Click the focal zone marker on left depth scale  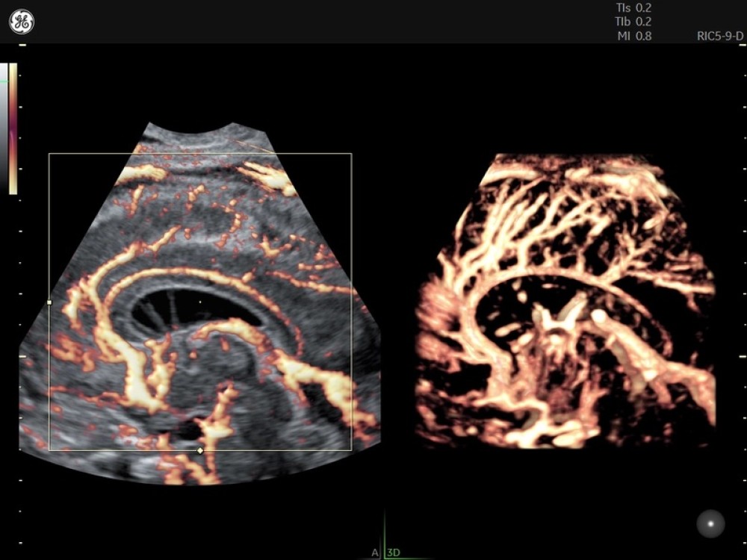pyautogui.click(x=22, y=357)
